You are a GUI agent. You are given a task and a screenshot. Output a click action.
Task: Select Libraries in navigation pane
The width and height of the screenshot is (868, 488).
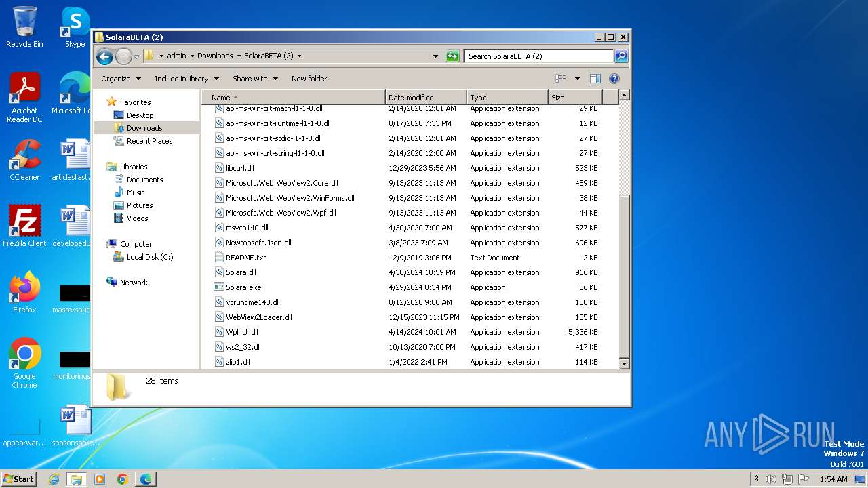pyautogui.click(x=134, y=167)
